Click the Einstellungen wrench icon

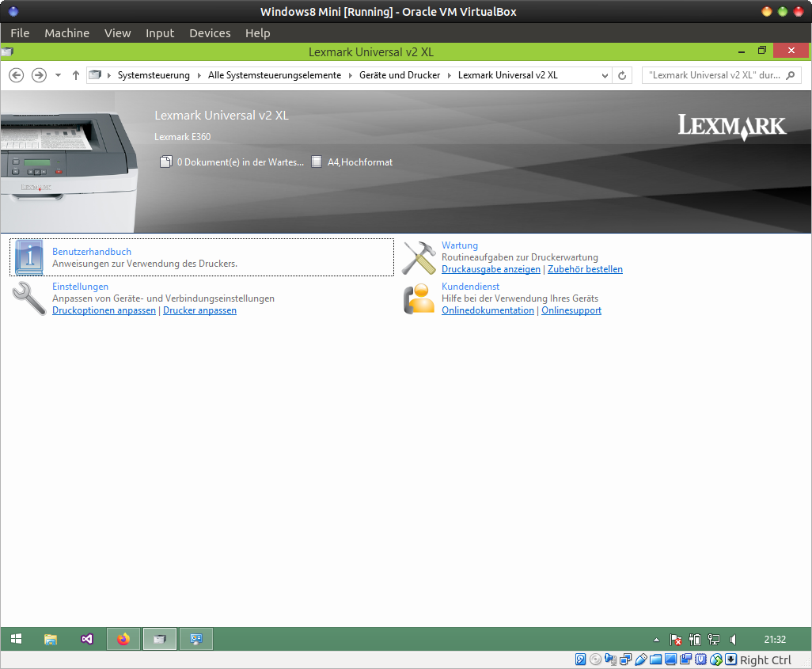tap(28, 298)
